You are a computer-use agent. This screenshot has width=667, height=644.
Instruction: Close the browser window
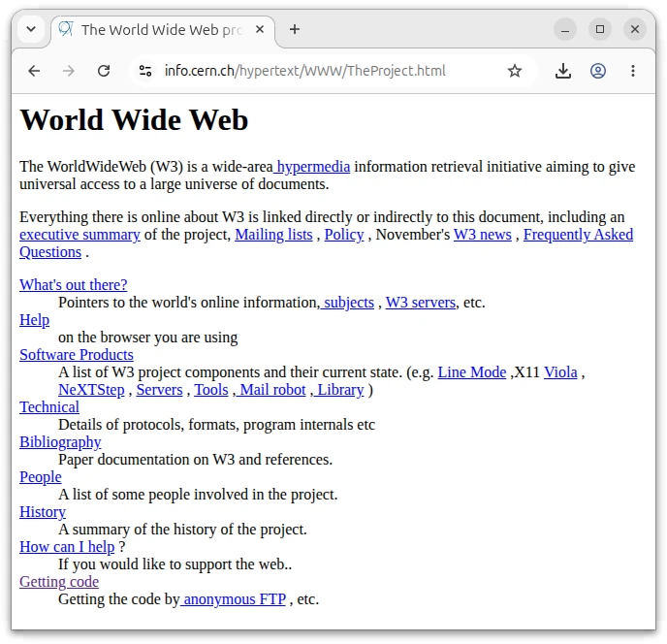coord(635,29)
